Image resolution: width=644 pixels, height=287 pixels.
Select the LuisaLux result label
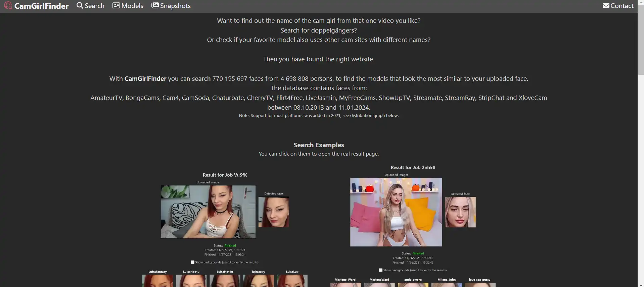292,272
